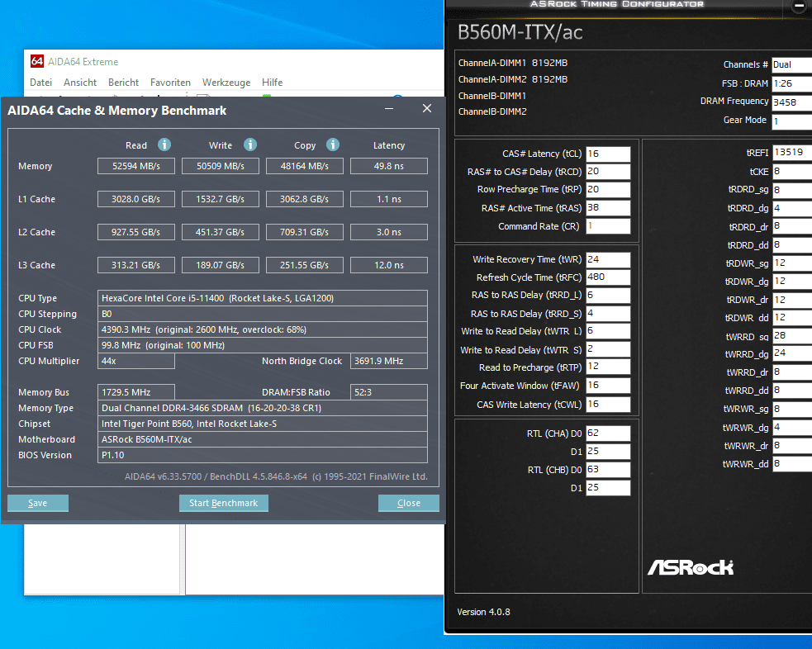Viewport: 812px width, 649px height.
Task: Click the Refresh Cycle Time (tRFC) field
Action: point(609,277)
